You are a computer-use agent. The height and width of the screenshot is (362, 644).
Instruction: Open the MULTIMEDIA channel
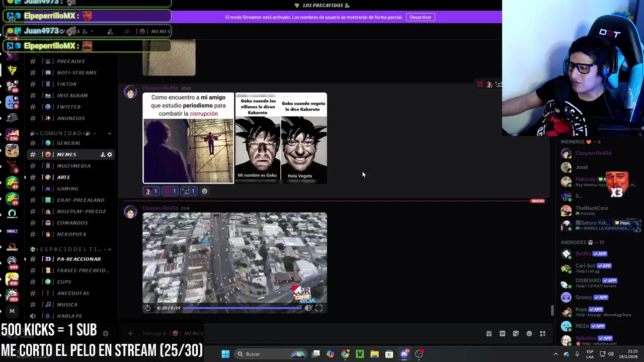tap(70, 166)
